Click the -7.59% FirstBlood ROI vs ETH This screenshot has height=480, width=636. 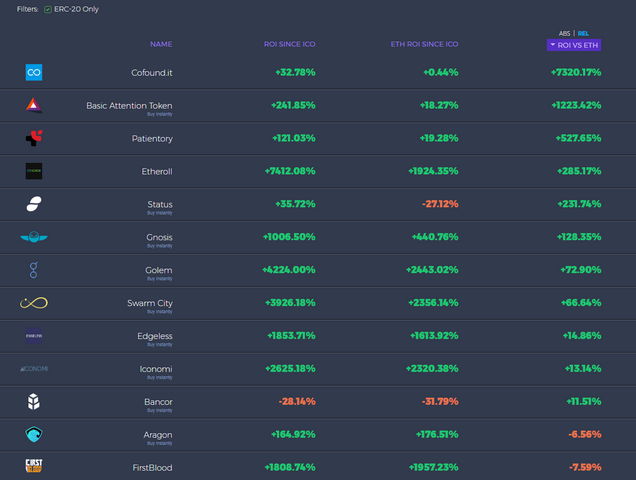point(585,467)
